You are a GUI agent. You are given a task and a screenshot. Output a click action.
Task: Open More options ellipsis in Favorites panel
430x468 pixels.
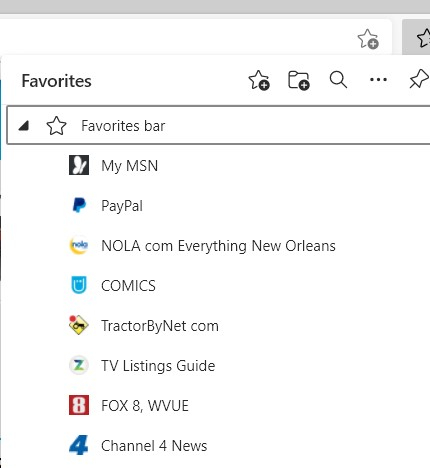378,80
